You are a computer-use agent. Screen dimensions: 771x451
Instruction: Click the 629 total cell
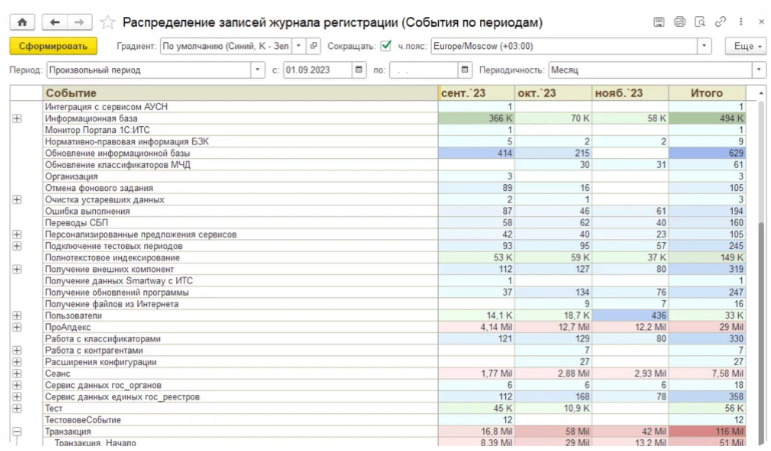[x=707, y=153]
